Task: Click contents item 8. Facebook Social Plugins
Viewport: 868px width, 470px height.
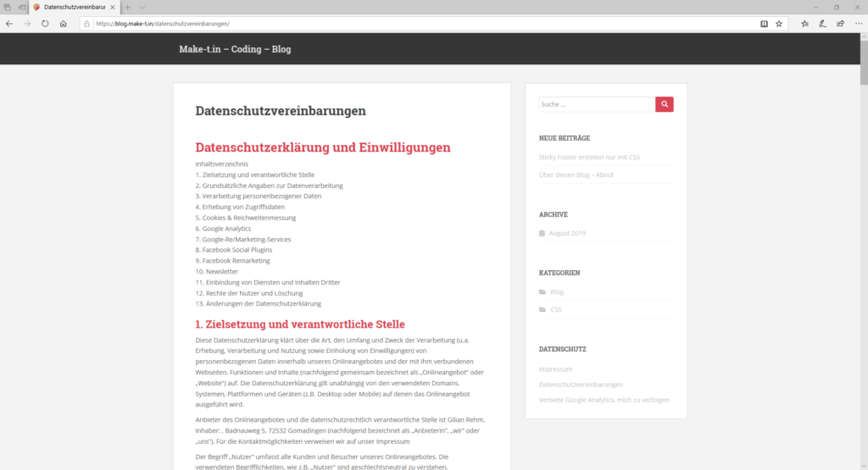Action: [234, 250]
